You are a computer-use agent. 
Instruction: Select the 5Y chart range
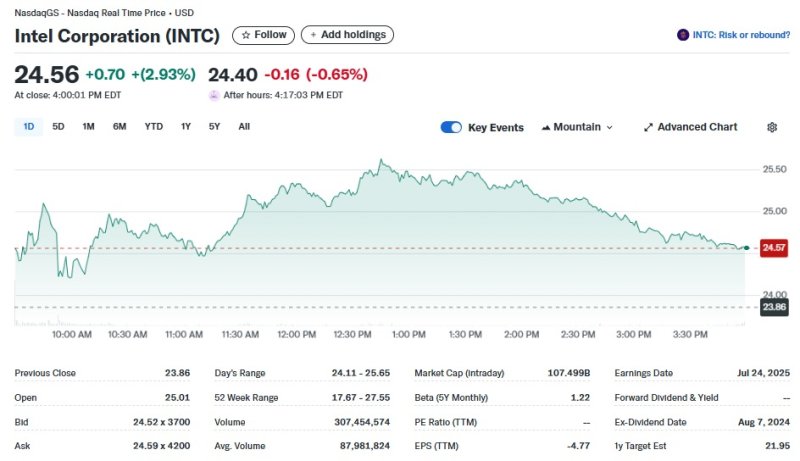(214, 127)
